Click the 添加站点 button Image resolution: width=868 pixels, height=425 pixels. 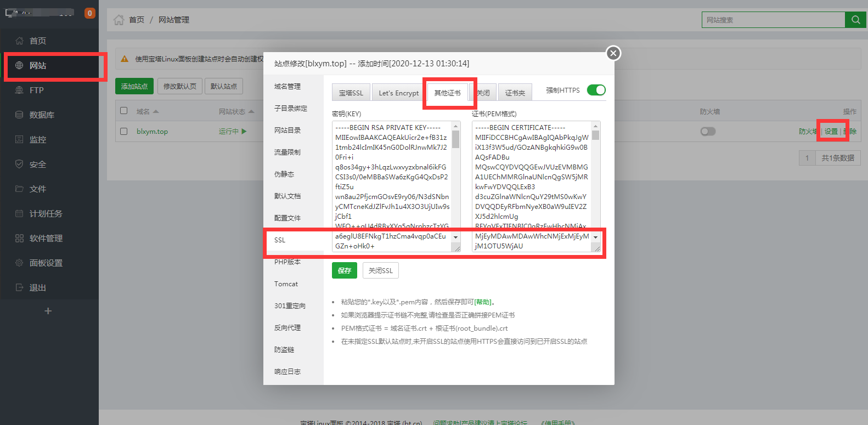coord(134,86)
